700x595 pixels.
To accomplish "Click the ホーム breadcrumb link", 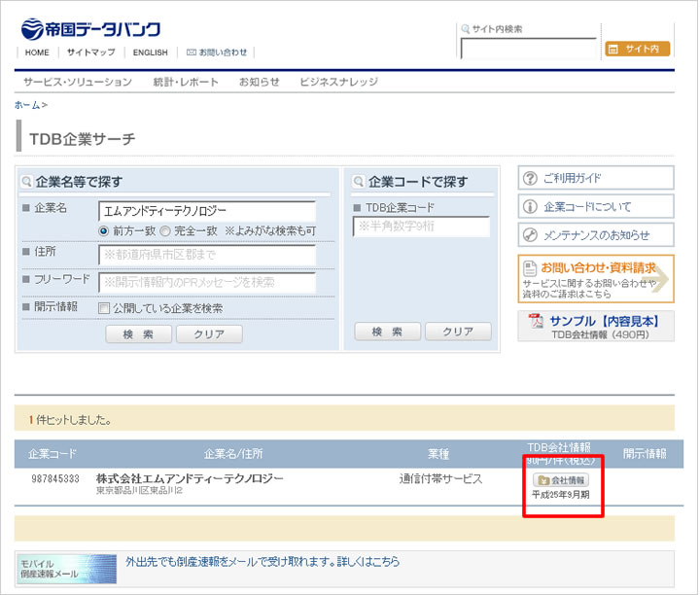I will [x=27, y=105].
